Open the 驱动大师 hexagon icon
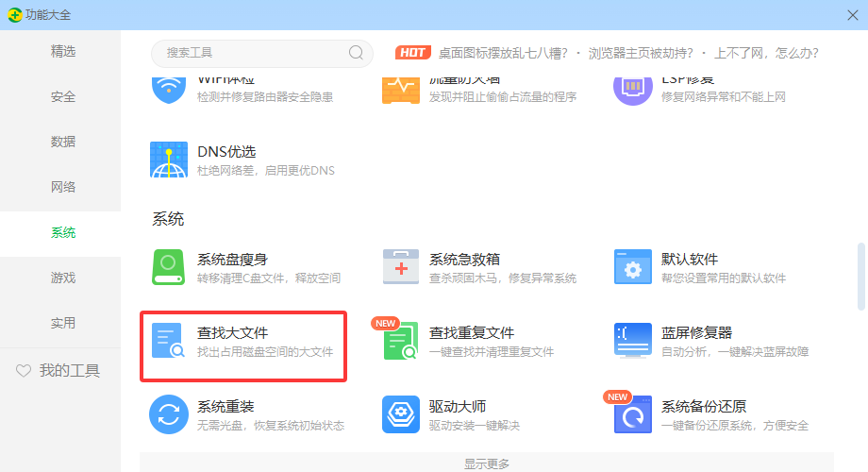Screen dimensions: 868x472 point(401,414)
